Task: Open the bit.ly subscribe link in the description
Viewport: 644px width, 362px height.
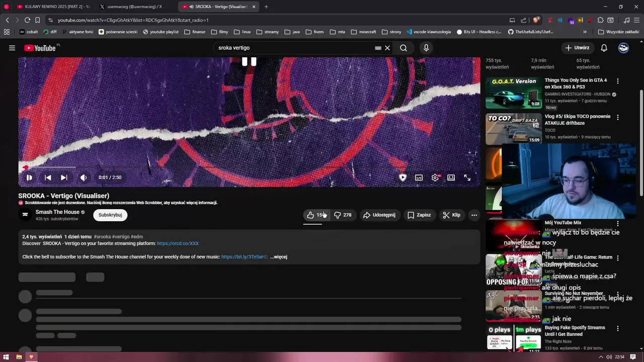Action: pyautogui.click(x=245, y=257)
